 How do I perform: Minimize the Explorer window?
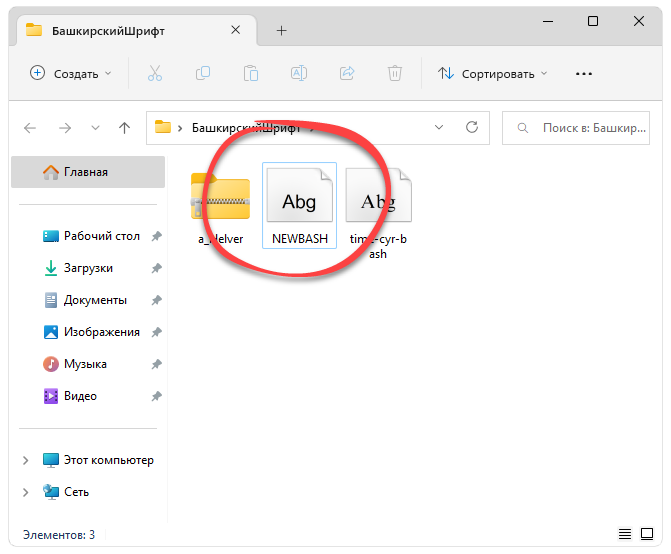(548, 21)
